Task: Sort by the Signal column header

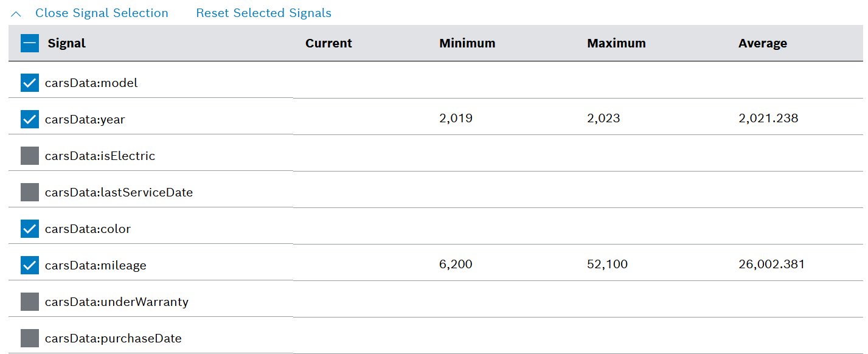Action: tap(66, 43)
